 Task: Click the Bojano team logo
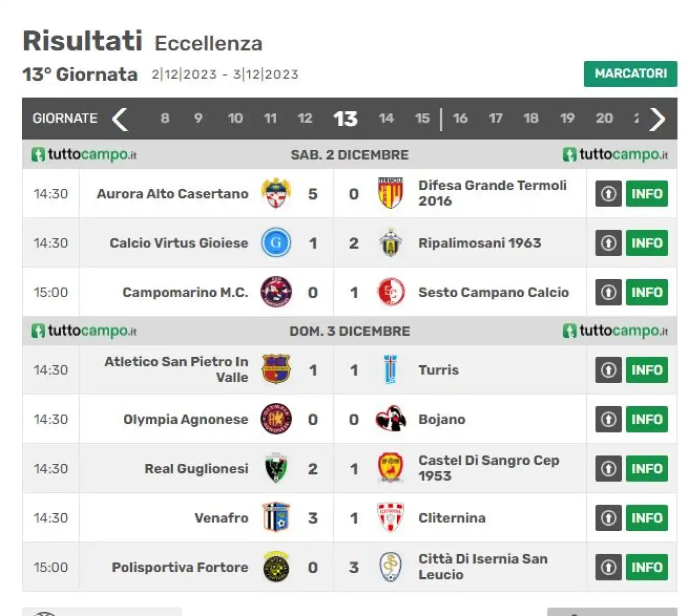390,419
